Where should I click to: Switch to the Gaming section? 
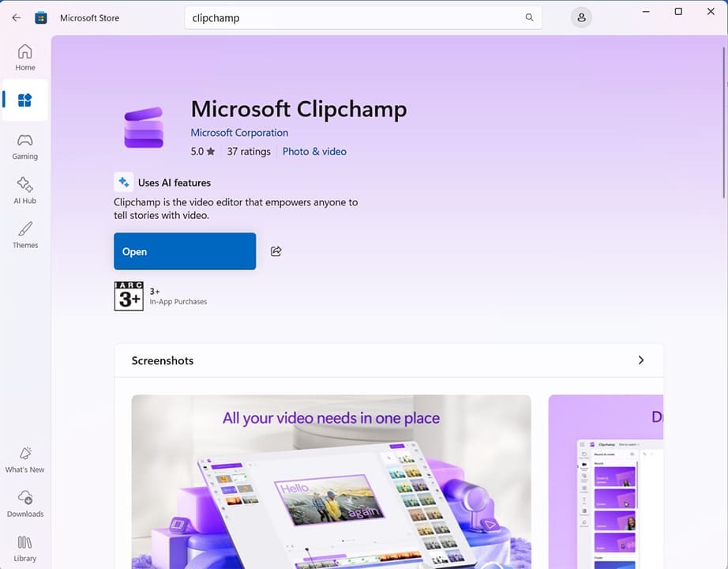(x=24, y=145)
